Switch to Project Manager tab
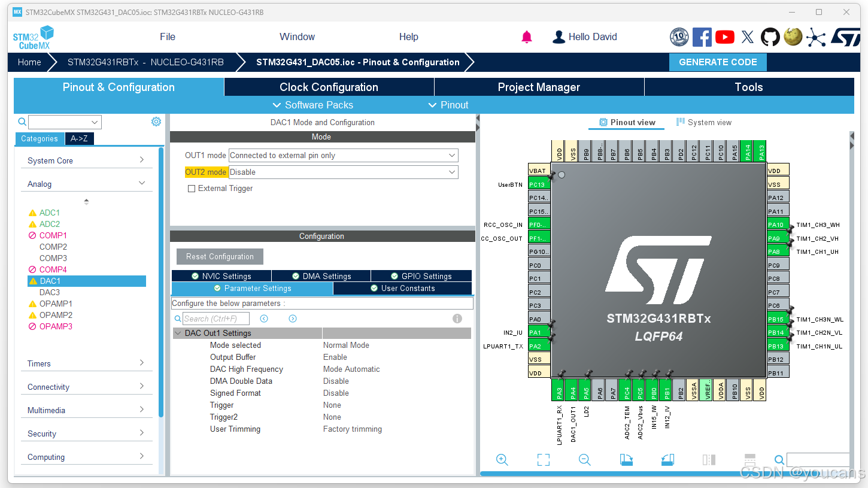The width and height of the screenshot is (868, 488). 539,87
